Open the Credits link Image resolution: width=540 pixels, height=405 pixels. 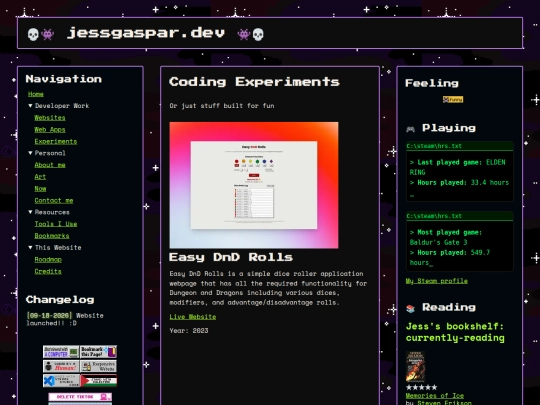pyautogui.click(x=48, y=271)
